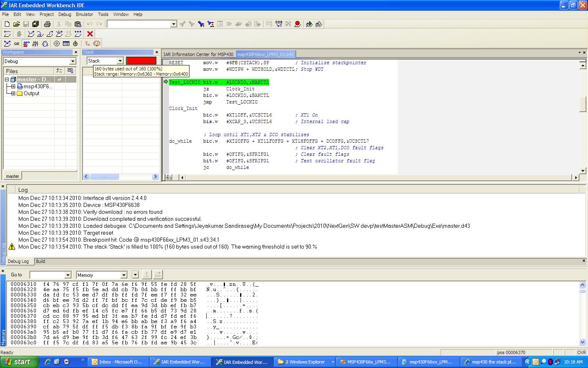
Task: Click the stopwatch timer emulator icon
Action: pos(75,44)
